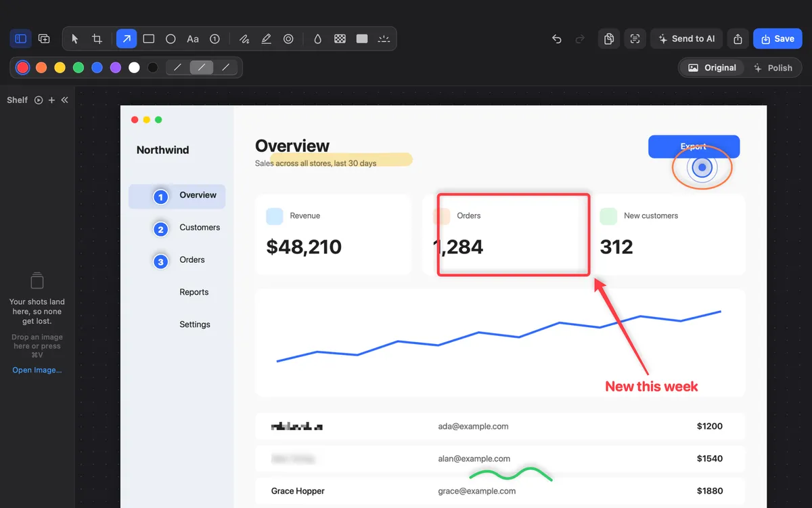Choose the first stroke weight option
This screenshot has height=508, width=812.
pos(178,68)
